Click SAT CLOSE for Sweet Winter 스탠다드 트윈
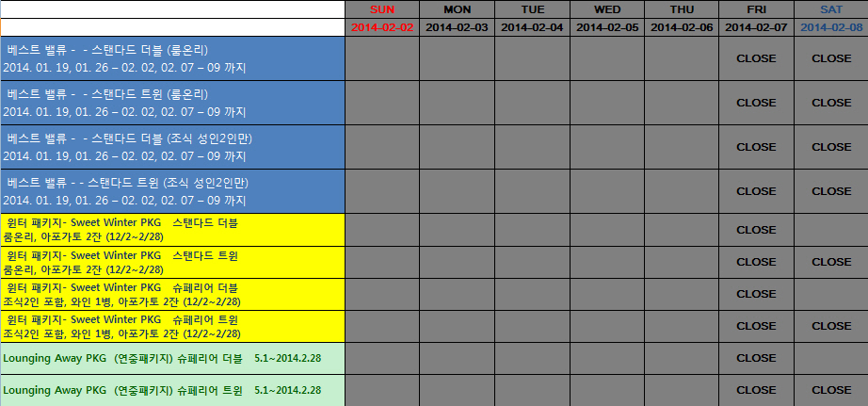This screenshot has height=406, width=868. (831, 262)
